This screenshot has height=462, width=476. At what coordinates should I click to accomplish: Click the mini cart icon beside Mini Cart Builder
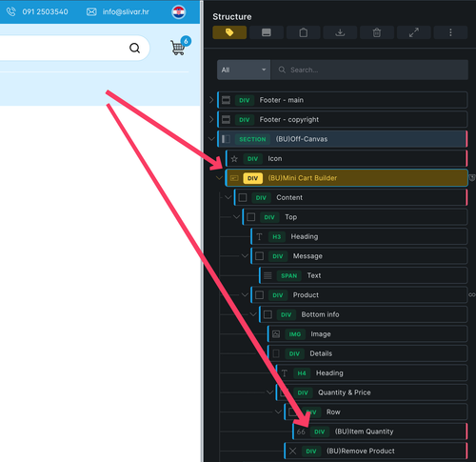[x=234, y=178]
